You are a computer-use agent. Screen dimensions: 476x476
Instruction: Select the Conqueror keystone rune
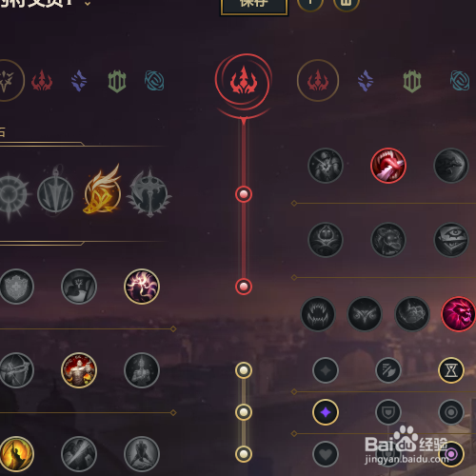149,193
